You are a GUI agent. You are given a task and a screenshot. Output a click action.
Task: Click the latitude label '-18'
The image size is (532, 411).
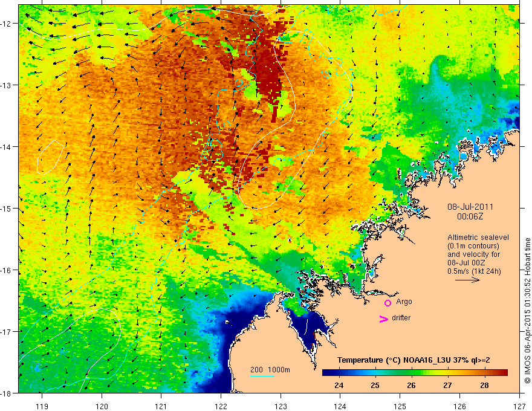coord(6,393)
